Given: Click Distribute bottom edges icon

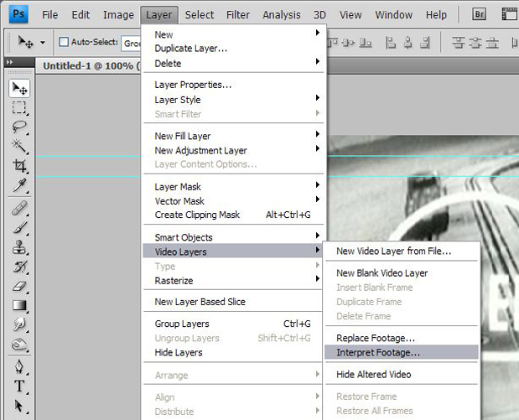Looking at the screenshot, I should click(492, 43).
